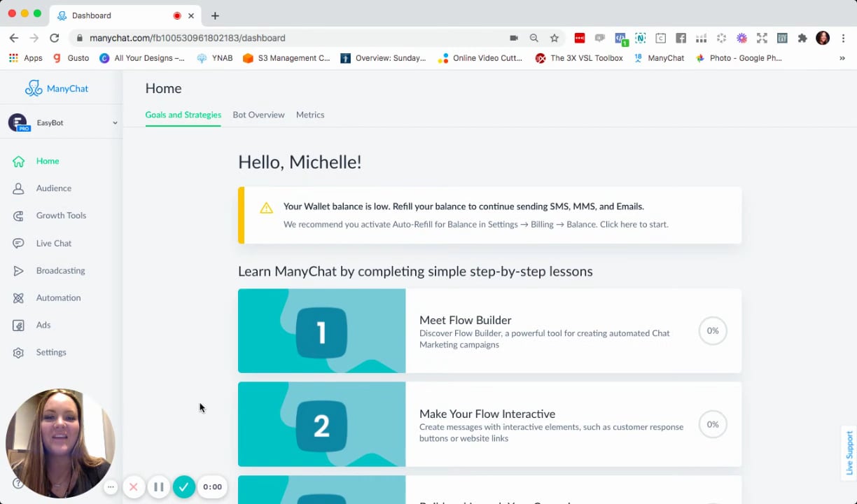
Task: Open the Gusto bookmark
Action: (x=71, y=58)
